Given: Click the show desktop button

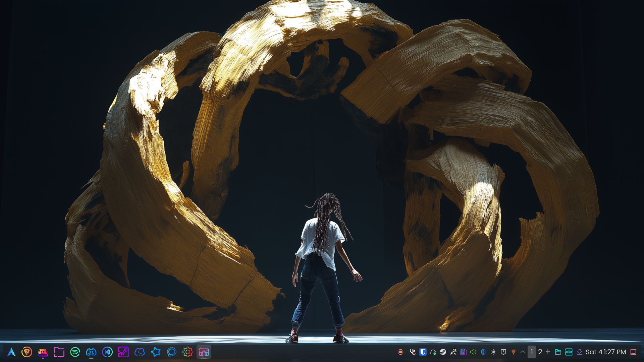Looking at the screenshot, I should tap(633, 352).
